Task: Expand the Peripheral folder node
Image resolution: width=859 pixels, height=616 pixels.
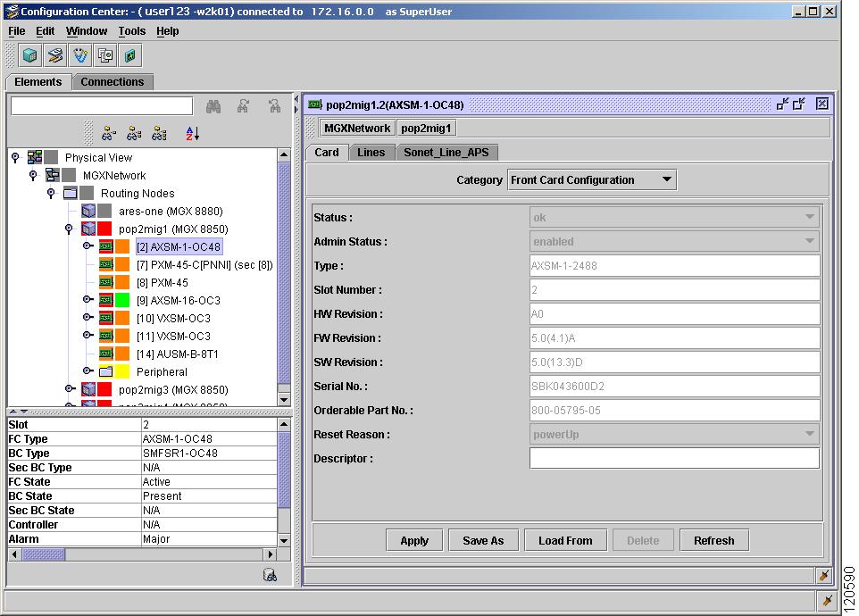Action: click(x=88, y=370)
